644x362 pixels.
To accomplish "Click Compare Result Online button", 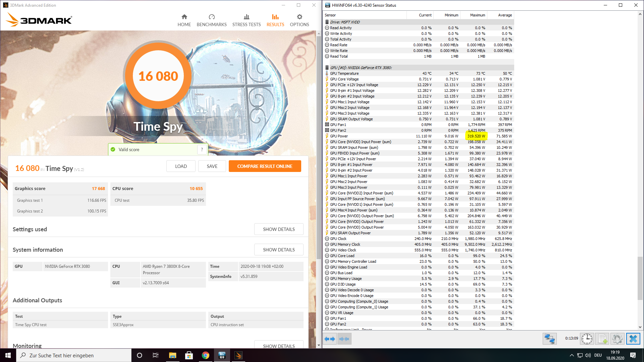I will pos(265,166).
